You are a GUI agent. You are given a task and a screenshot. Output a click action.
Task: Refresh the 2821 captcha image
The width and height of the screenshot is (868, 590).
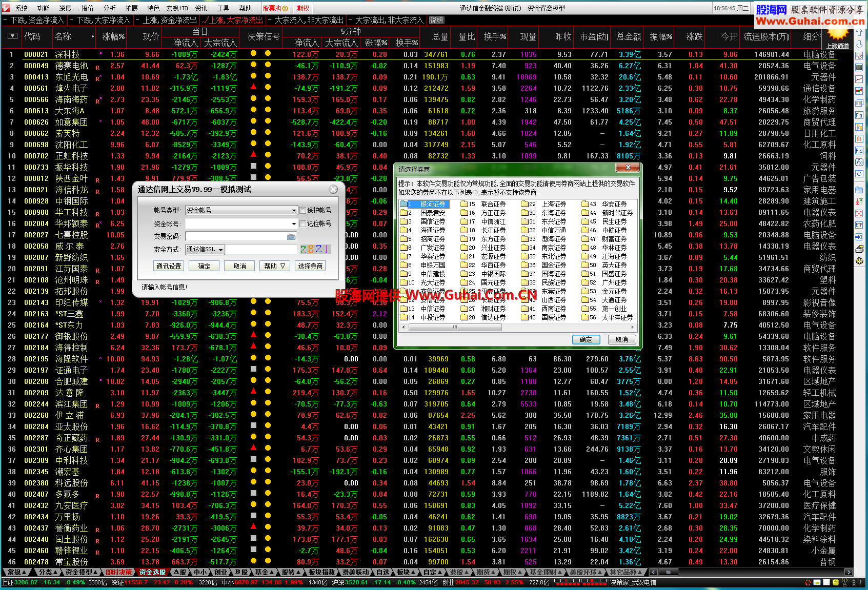click(x=315, y=249)
